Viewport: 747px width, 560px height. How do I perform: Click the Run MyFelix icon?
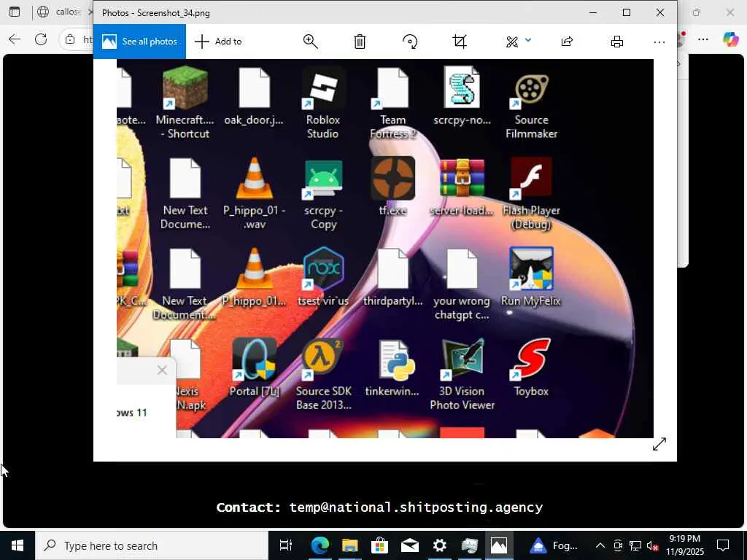(531, 269)
